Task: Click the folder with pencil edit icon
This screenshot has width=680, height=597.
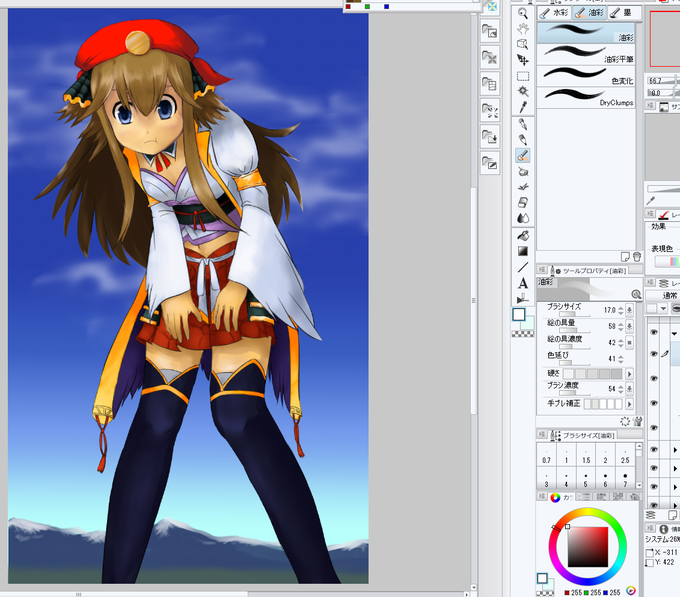Action: [x=490, y=163]
